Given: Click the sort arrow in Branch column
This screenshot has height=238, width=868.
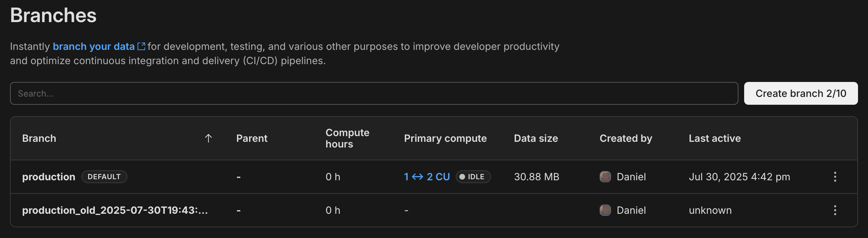Looking at the screenshot, I should (x=208, y=138).
